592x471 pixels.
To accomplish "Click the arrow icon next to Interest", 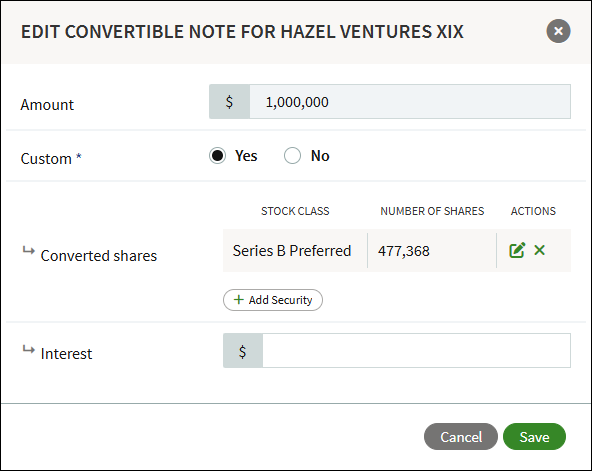I will 28,349.
